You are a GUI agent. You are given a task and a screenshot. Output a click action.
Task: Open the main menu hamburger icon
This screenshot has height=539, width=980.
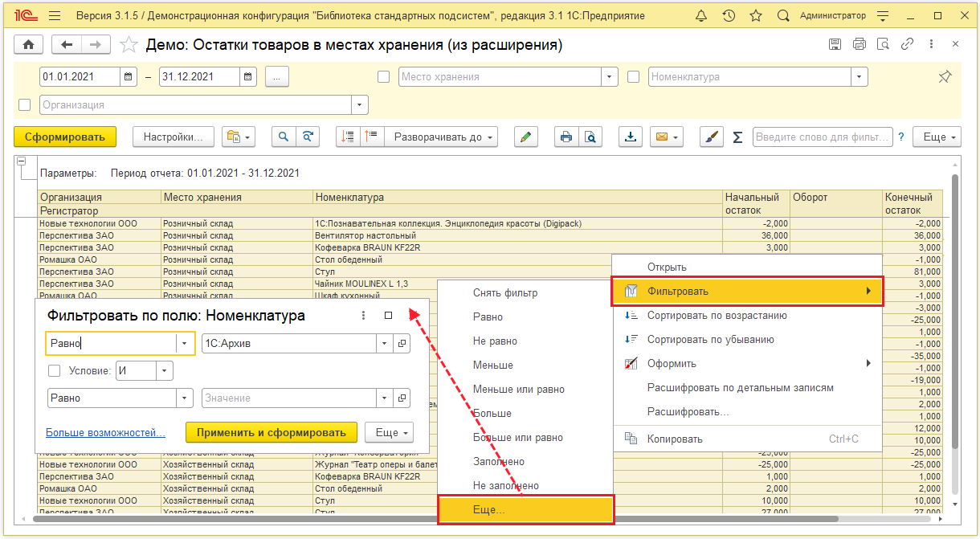pyautogui.click(x=55, y=15)
